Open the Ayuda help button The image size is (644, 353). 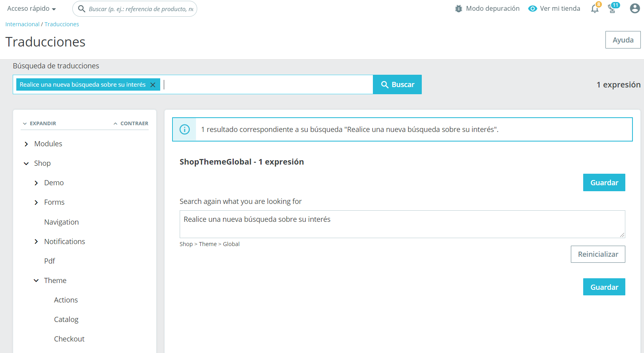pyautogui.click(x=623, y=40)
